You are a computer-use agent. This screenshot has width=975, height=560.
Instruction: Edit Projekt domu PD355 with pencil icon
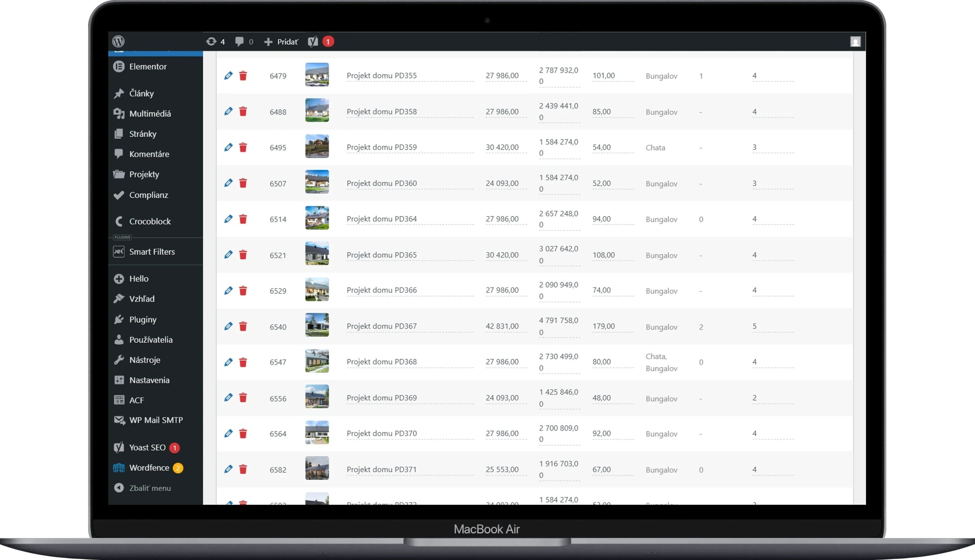click(228, 76)
